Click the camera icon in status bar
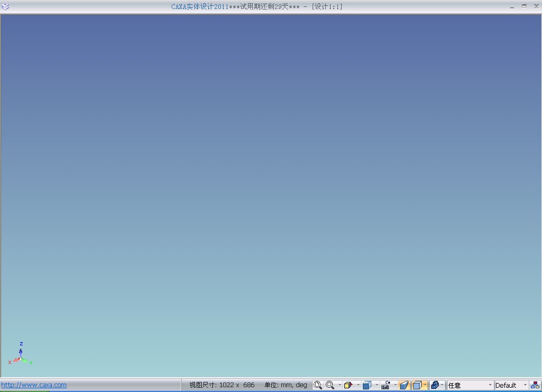The width and height of the screenshot is (542, 392). click(x=385, y=385)
